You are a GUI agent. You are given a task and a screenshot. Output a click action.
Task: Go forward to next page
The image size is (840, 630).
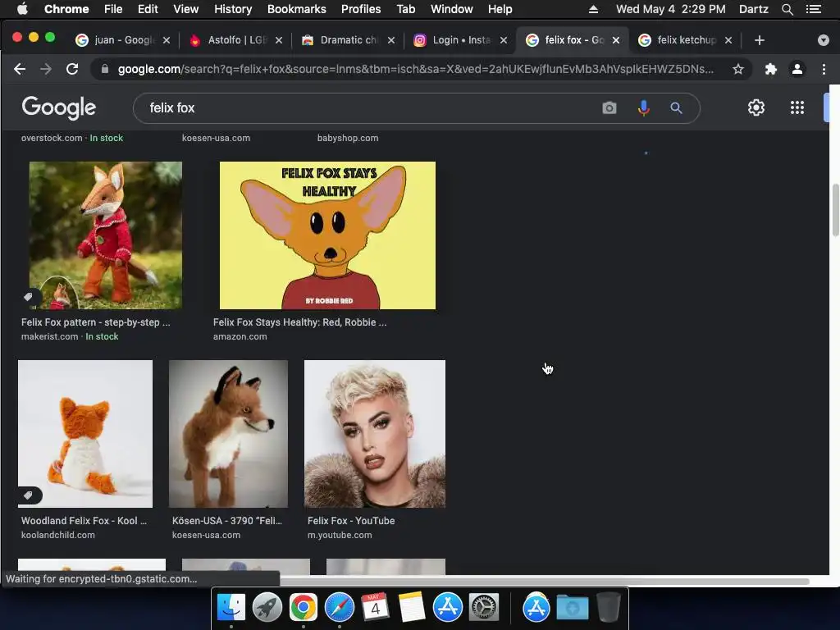pos(46,69)
